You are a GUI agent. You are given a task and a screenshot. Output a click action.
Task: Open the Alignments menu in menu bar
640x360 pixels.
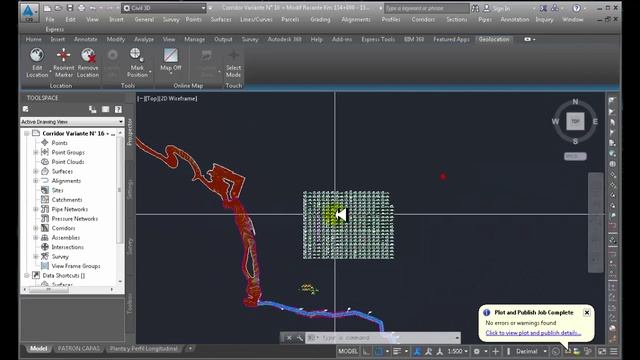(x=356, y=20)
